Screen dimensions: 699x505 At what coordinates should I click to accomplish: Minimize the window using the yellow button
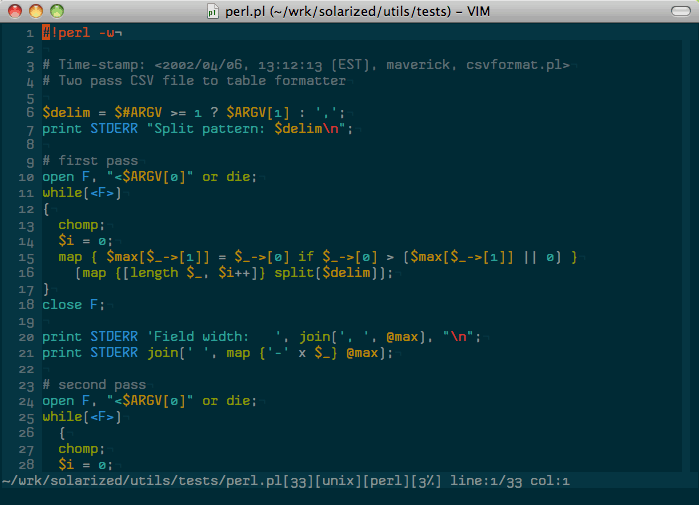point(35,11)
